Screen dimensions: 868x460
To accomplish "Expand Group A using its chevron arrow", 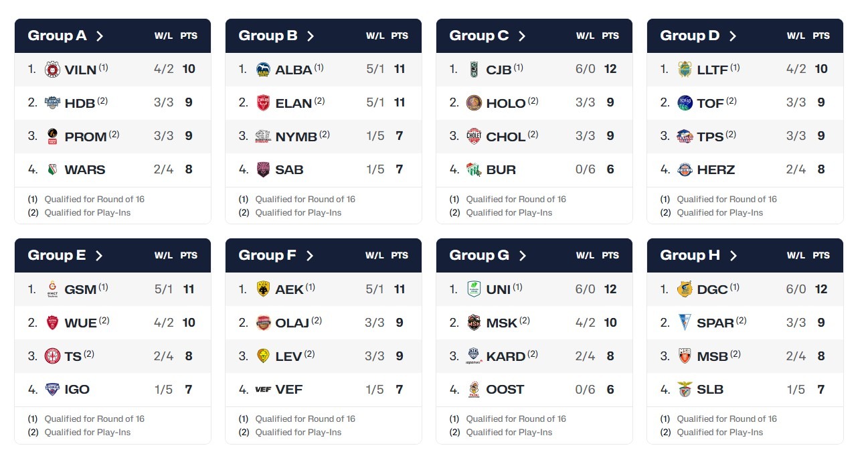I will tap(100, 36).
